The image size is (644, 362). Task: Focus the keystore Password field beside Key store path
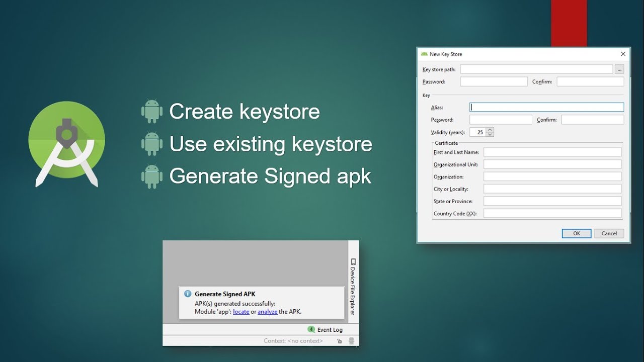(x=494, y=81)
